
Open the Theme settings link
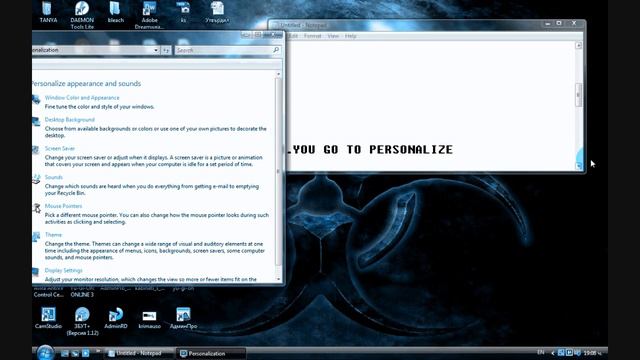pos(53,235)
